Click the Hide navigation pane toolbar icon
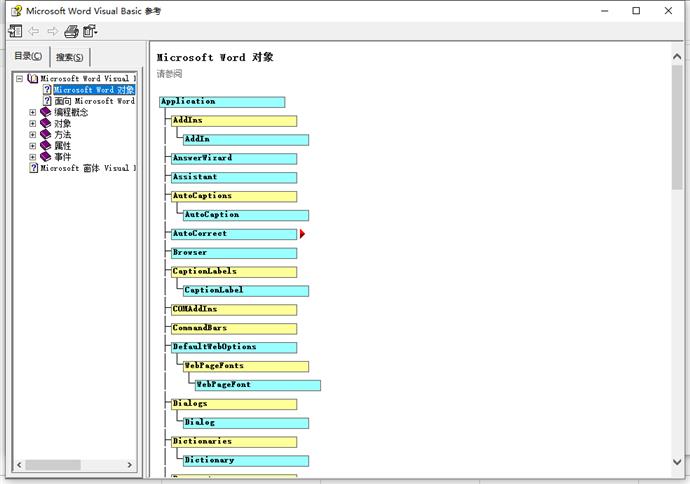Screen dimensions: 690x484 point(15,31)
